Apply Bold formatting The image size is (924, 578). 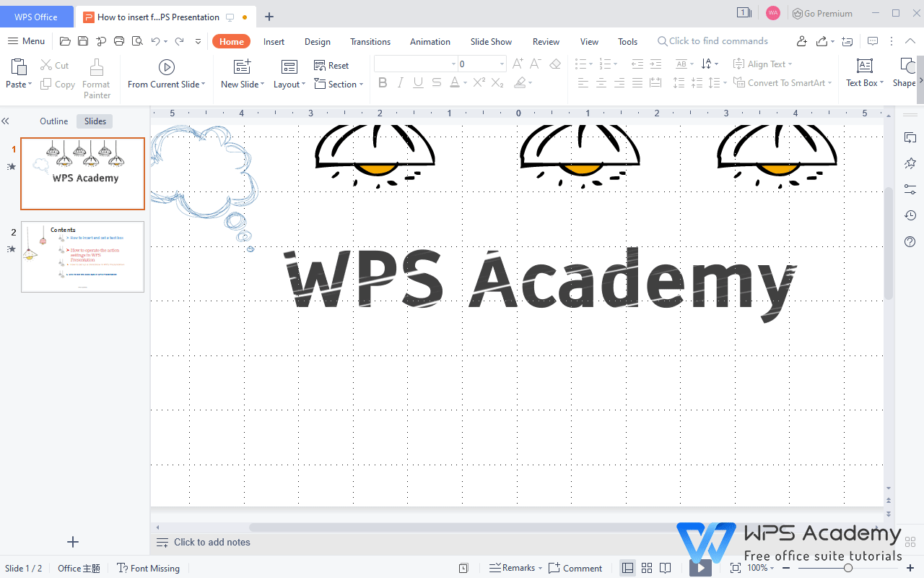(x=383, y=83)
